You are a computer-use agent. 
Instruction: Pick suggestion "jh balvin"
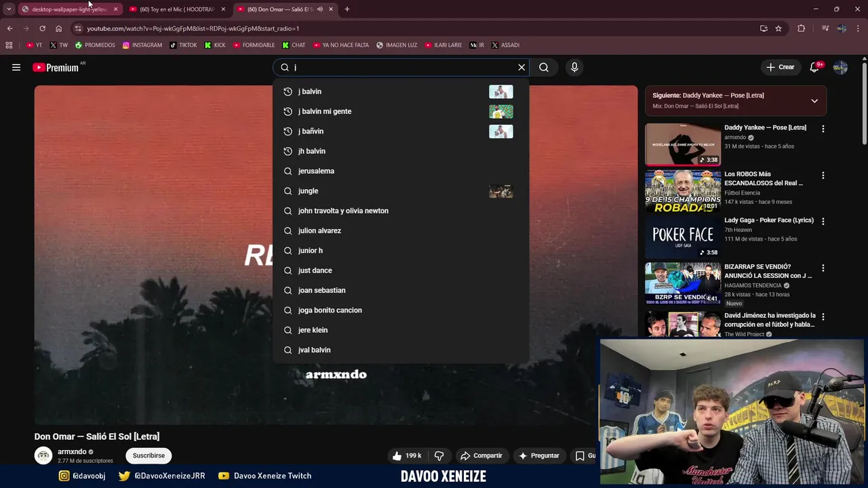(401, 151)
